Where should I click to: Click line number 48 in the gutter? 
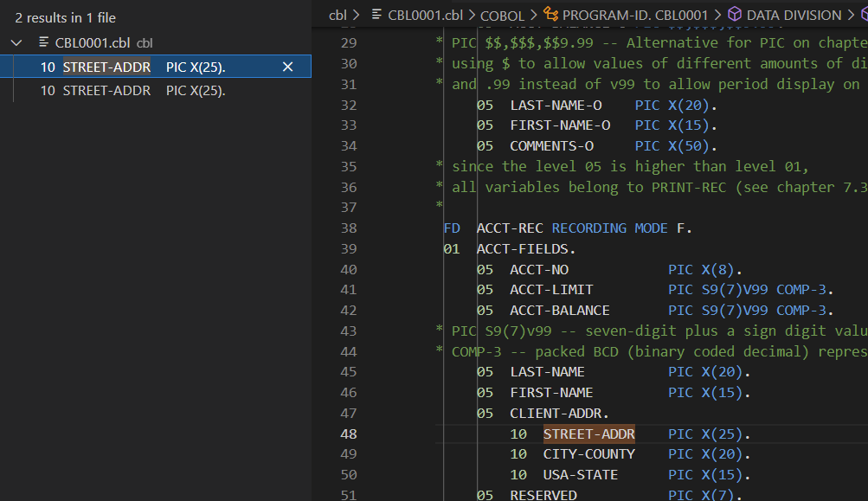click(x=348, y=434)
